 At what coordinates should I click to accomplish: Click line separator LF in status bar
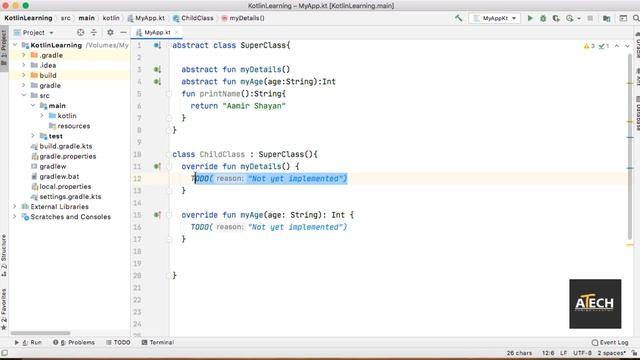[564, 353]
